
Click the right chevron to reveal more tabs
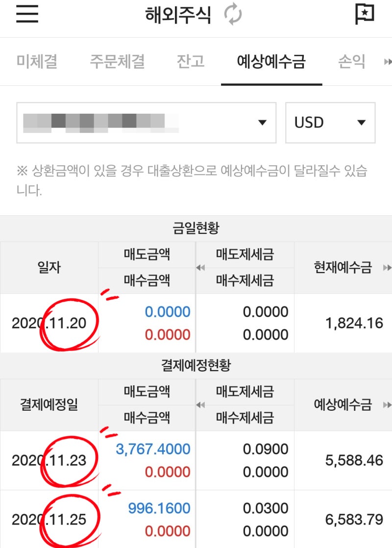388,62
